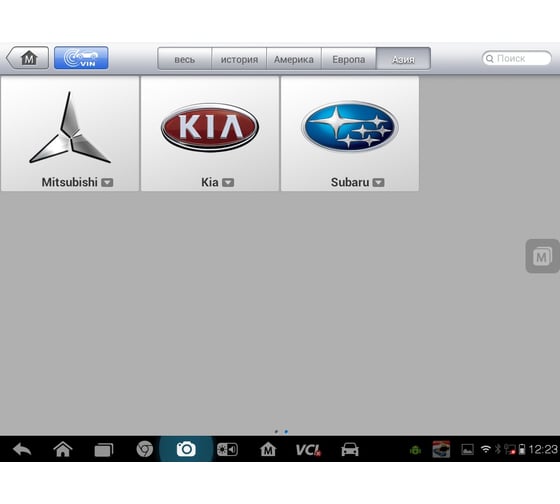Open the picture notification icon
Viewport: 560px width, 504px height.
pyautogui.click(x=467, y=449)
